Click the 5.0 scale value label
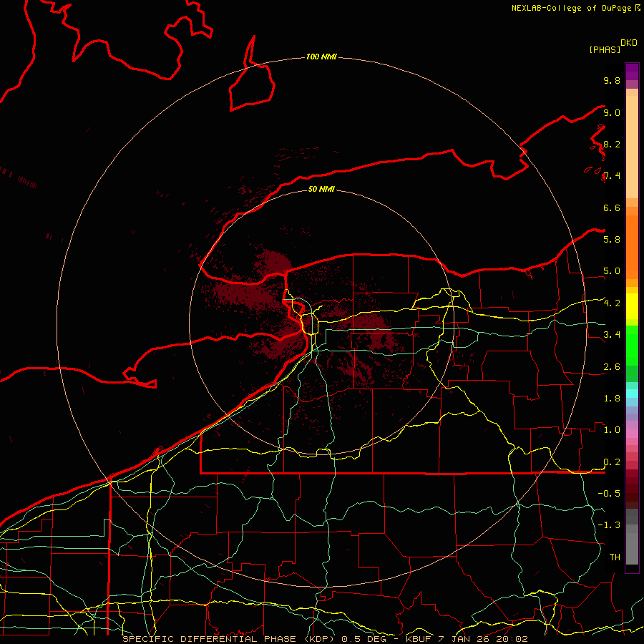This screenshot has height=644, width=644. [x=612, y=271]
